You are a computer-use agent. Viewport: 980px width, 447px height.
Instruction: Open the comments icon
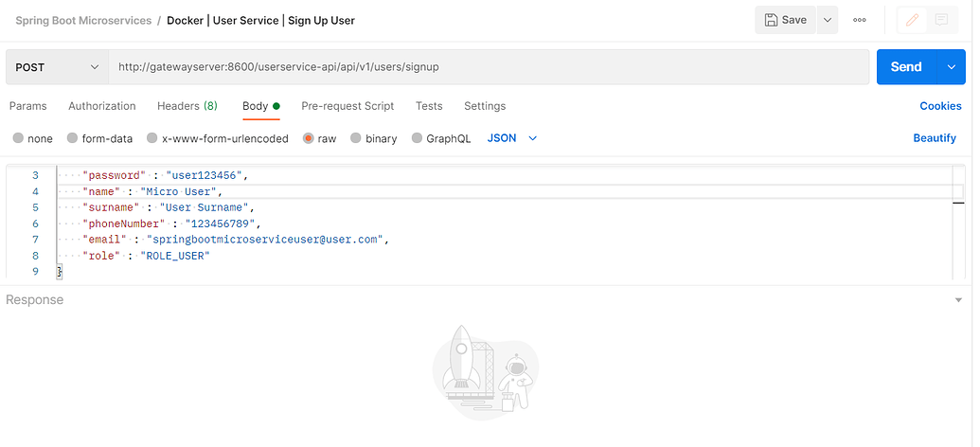941,20
